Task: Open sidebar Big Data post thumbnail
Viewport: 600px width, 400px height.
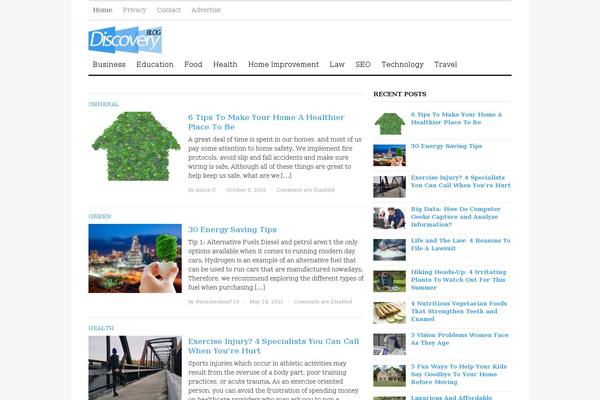Action: tap(390, 218)
